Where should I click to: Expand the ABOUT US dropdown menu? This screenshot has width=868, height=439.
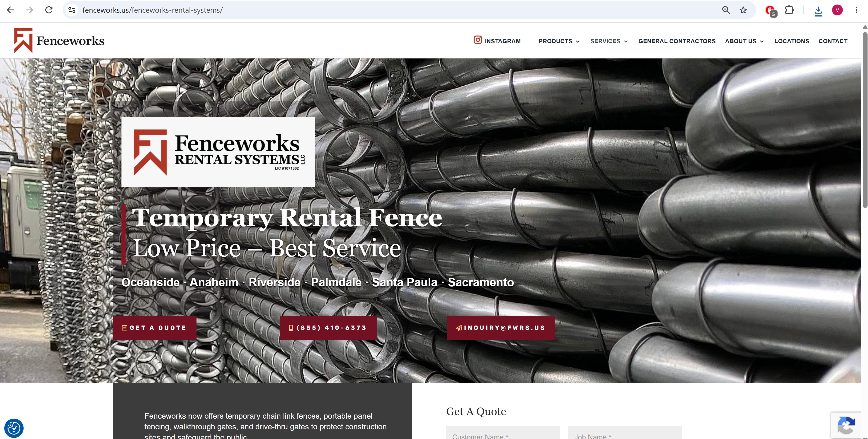(x=744, y=41)
